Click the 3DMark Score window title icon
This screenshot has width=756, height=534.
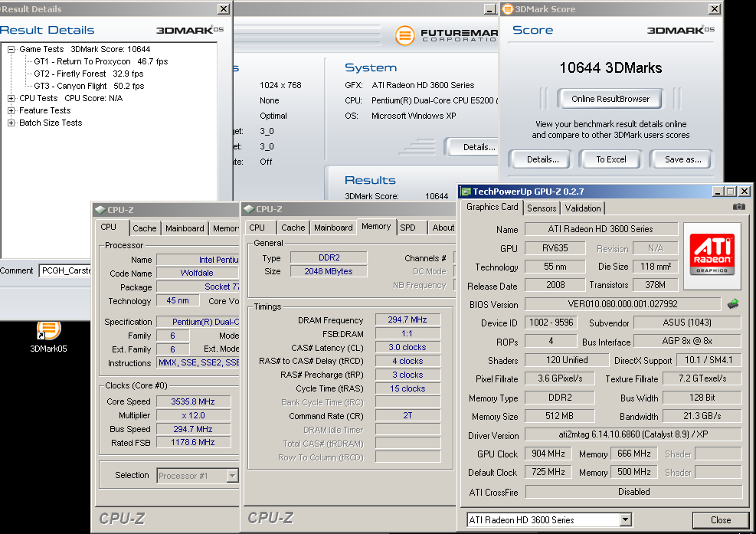pyautogui.click(x=508, y=8)
